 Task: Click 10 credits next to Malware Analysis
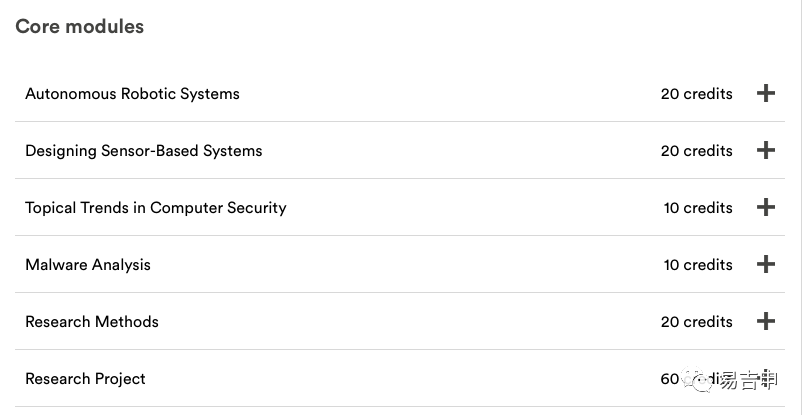[698, 265]
